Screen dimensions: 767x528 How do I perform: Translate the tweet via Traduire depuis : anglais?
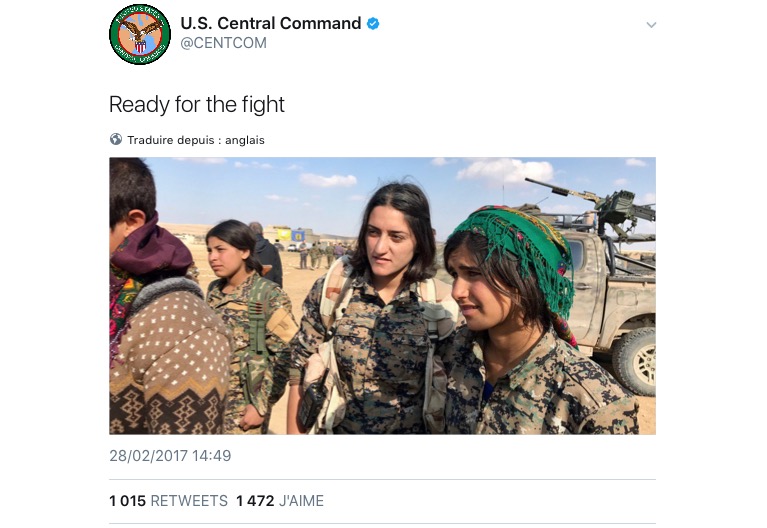point(196,140)
